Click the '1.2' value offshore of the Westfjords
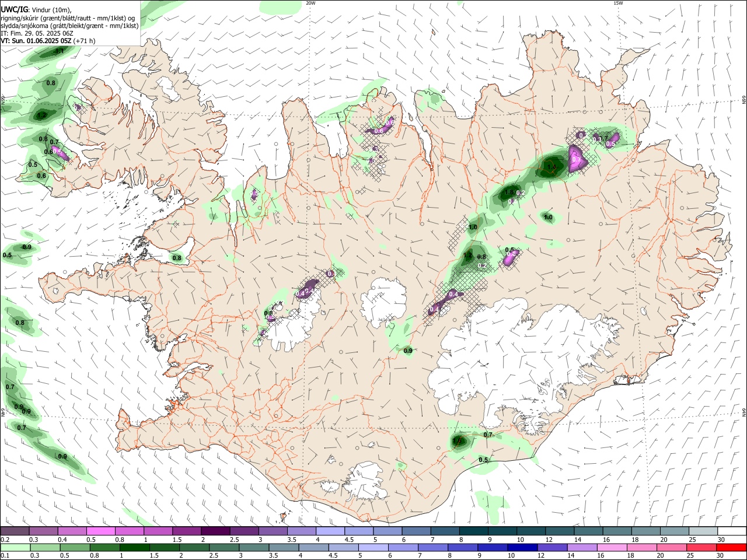 tap(41, 116)
